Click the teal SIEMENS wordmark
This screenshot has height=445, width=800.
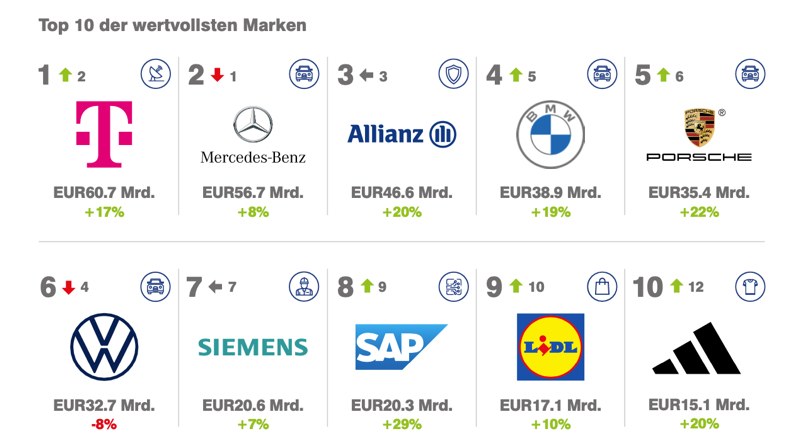[253, 347]
